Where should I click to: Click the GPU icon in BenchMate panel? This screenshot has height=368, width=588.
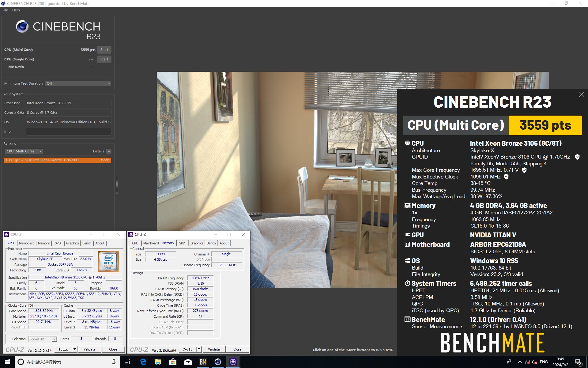[x=407, y=235]
